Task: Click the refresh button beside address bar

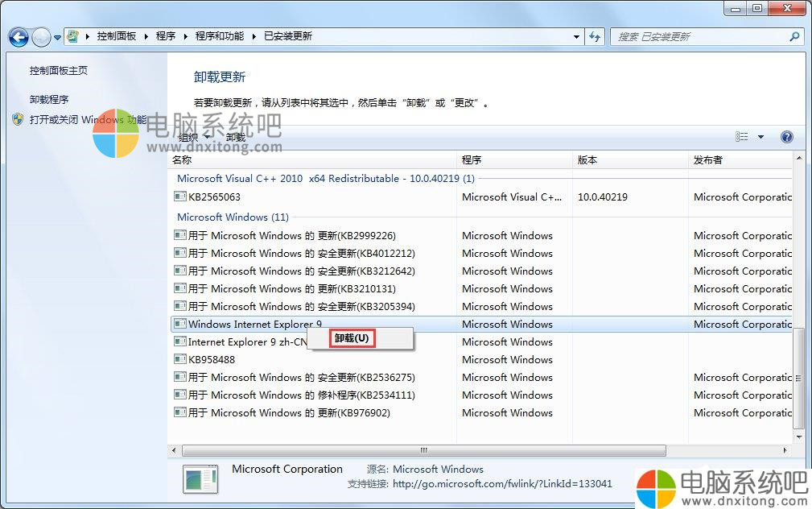Action: coord(595,37)
